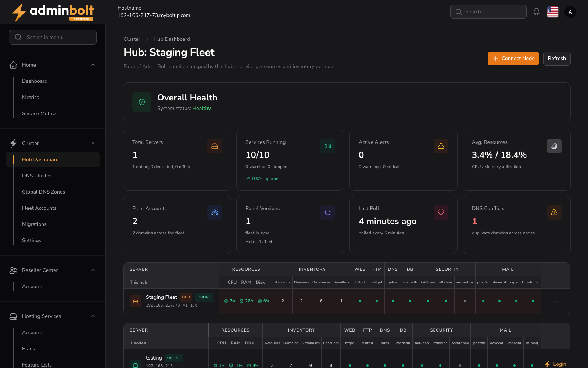The width and height of the screenshot is (588, 368).
Task: Open the US flag language selector
Action: click(553, 12)
